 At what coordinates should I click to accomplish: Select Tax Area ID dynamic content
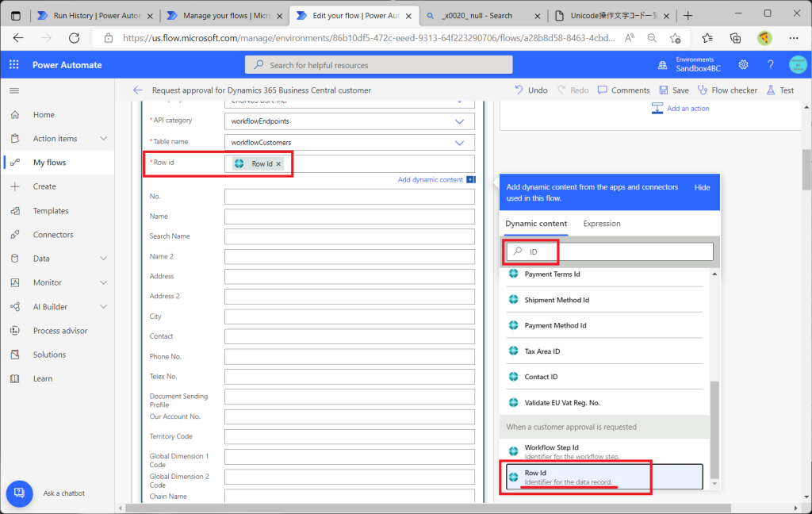click(x=604, y=351)
